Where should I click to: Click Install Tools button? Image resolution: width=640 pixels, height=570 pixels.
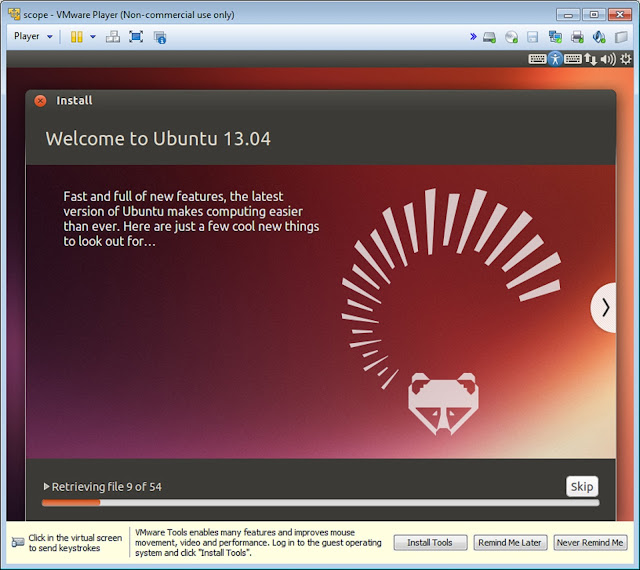(x=430, y=543)
